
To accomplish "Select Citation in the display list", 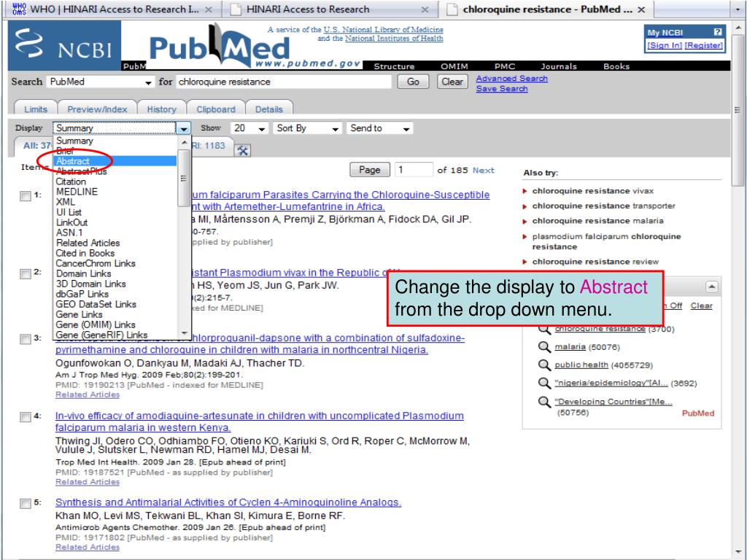I will [x=115, y=182].
